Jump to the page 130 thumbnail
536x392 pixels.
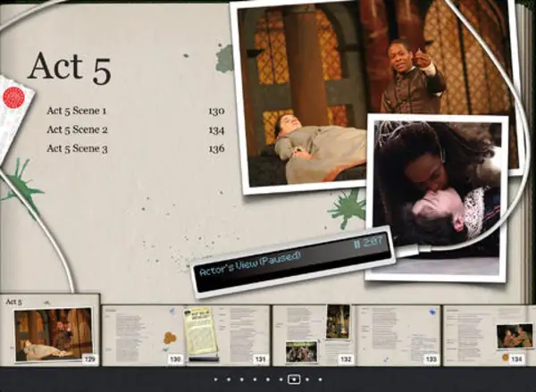tap(144, 335)
